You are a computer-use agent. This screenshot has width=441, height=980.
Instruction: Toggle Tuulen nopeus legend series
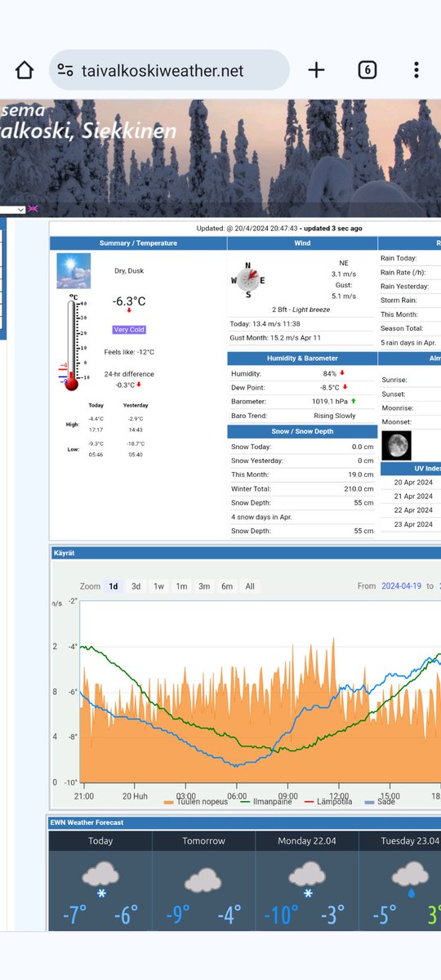coord(197,802)
